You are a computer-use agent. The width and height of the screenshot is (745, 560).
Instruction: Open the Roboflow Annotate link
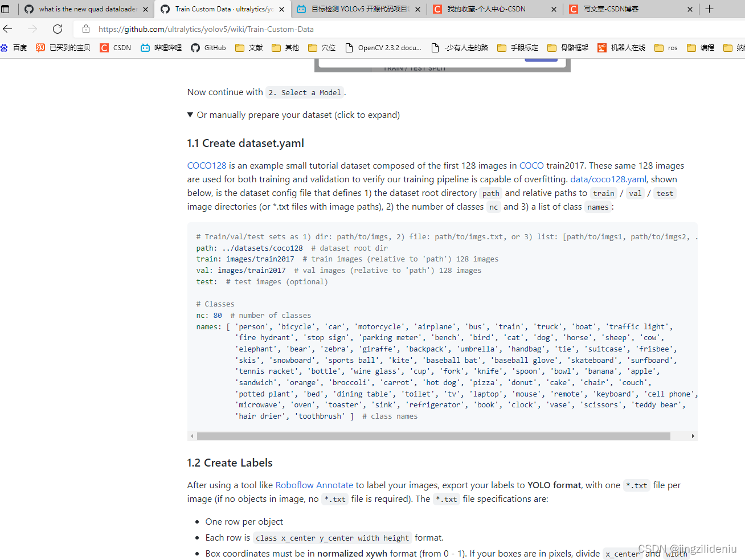[x=314, y=485]
